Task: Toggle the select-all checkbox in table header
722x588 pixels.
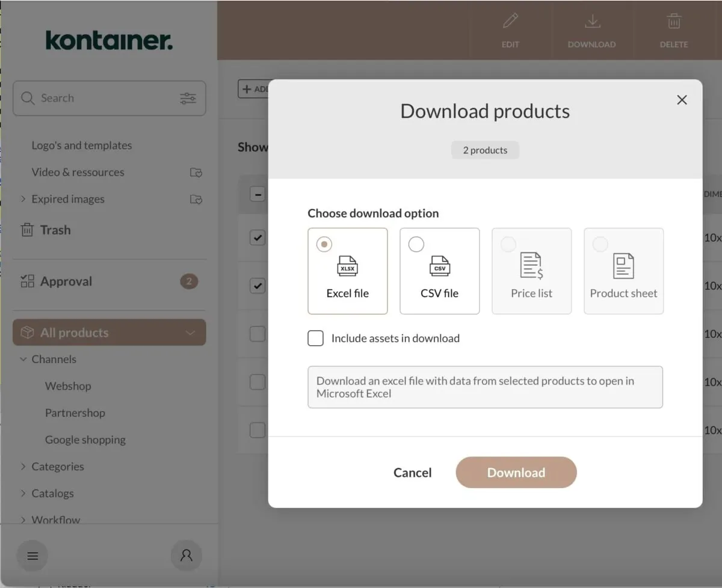Action: pyautogui.click(x=258, y=194)
